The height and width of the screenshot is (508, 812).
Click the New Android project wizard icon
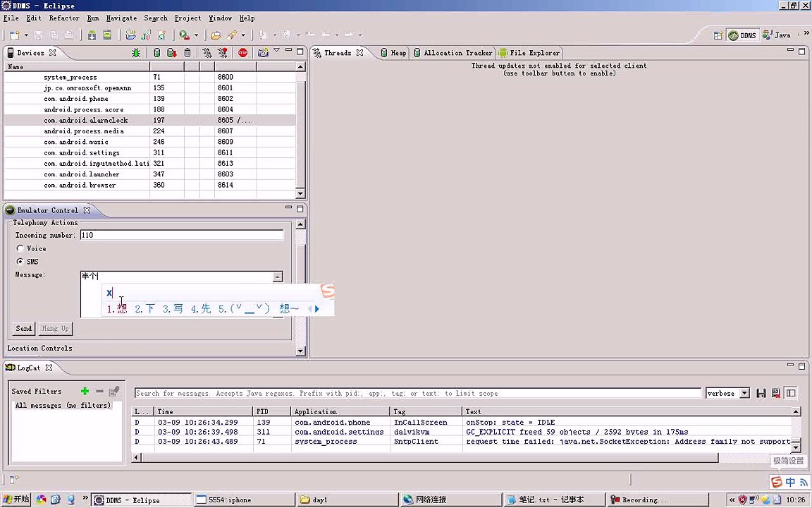[x=130, y=35]
